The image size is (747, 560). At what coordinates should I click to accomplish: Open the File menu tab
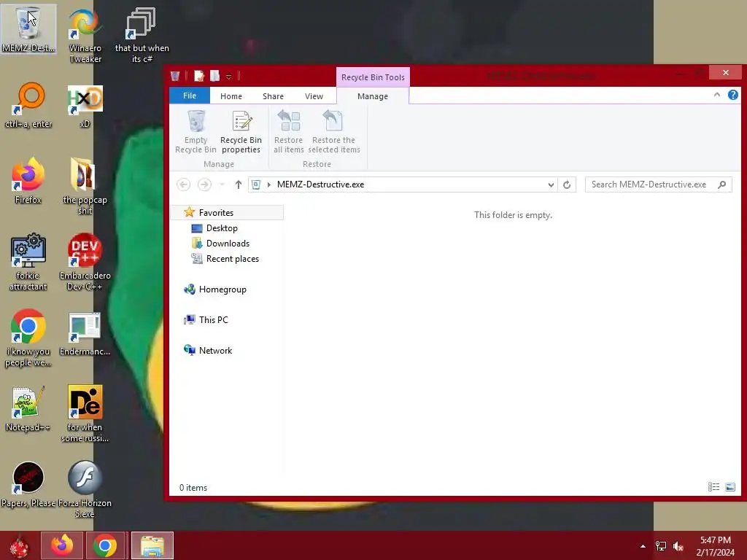point(190,96)
